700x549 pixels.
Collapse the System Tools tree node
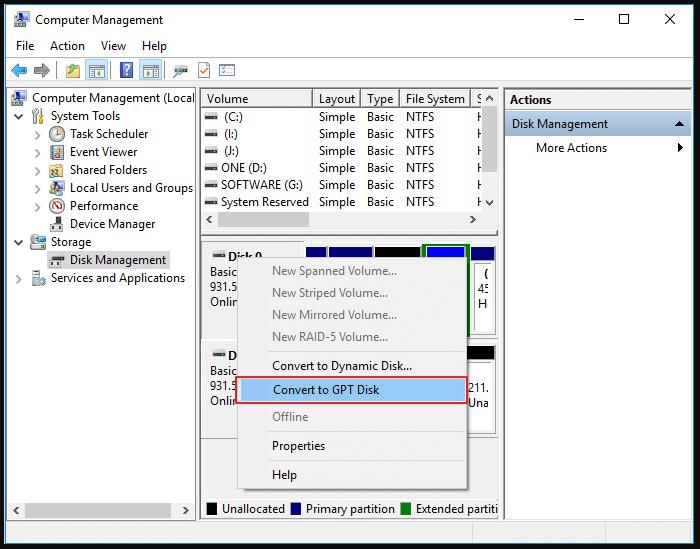(20, 116)
